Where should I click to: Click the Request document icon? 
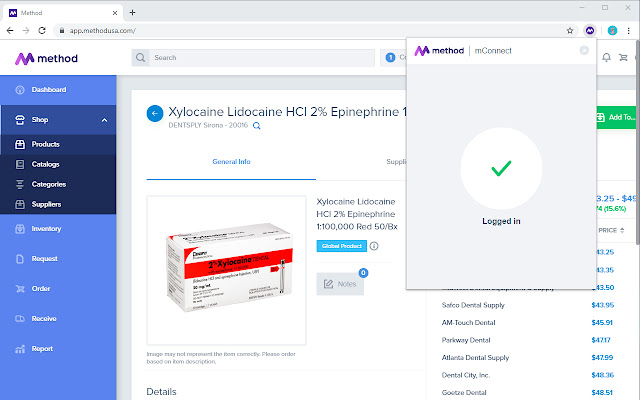20,259
